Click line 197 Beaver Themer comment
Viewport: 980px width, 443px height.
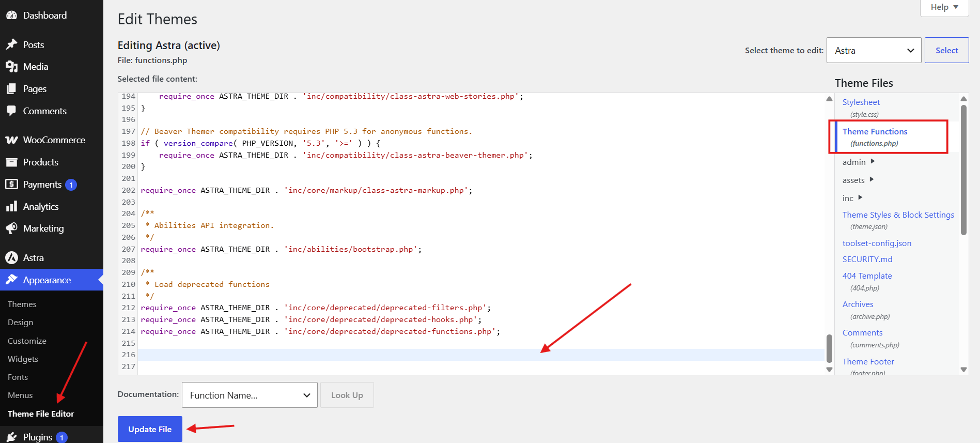click(x=306, y=131)
